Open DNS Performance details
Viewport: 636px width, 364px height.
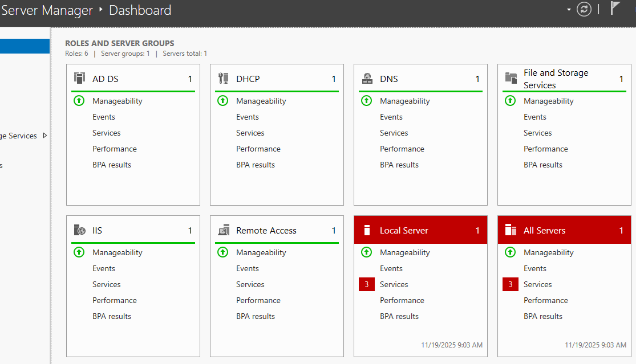pos(402,149)
